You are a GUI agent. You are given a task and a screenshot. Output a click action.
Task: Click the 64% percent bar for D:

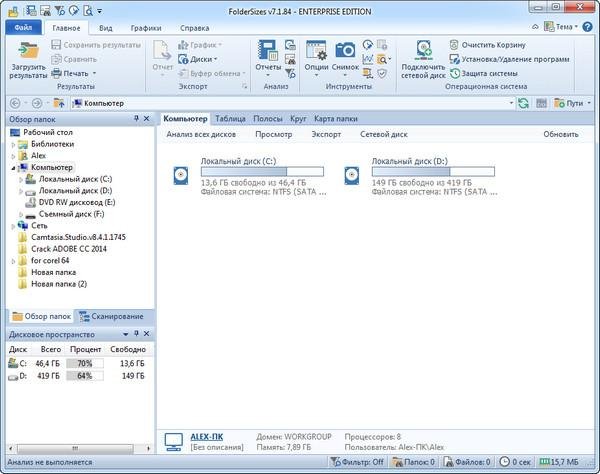[x=85, y=376]
